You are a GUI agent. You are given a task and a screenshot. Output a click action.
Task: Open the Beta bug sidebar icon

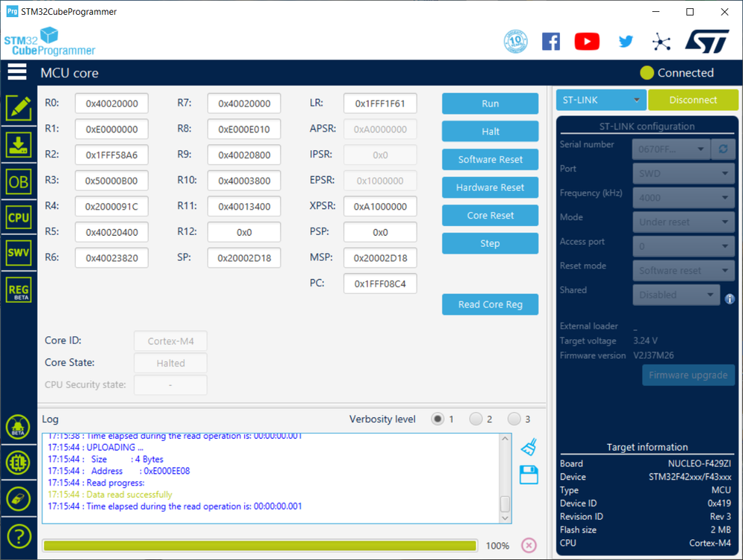pos(18,427)
